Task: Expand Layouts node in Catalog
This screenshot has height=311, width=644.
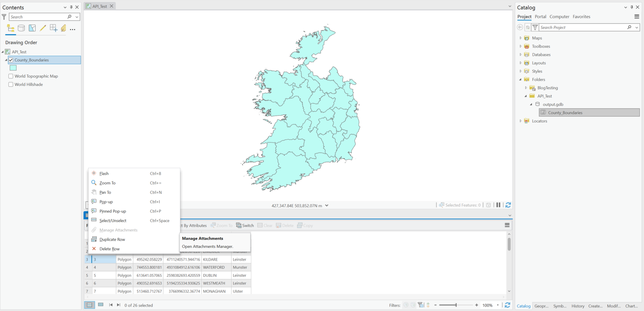Action: (x=520, y=63)
